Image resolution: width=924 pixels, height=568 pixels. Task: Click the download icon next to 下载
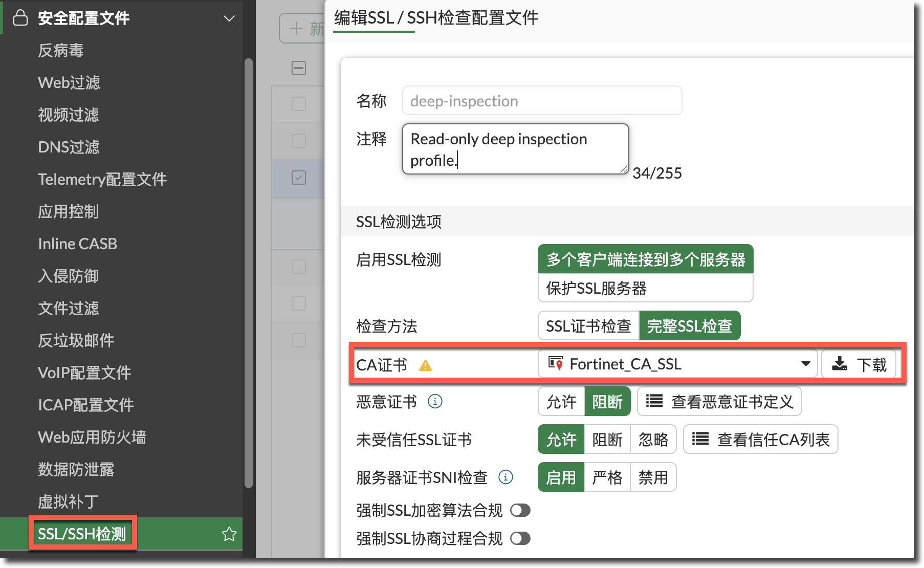pyautogui.click(x=840, y=364)
